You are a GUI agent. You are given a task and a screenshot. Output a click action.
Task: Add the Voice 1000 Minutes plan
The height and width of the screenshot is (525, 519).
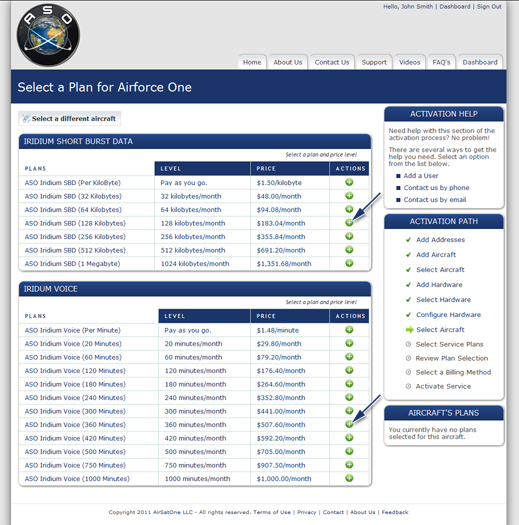[349, 478]
